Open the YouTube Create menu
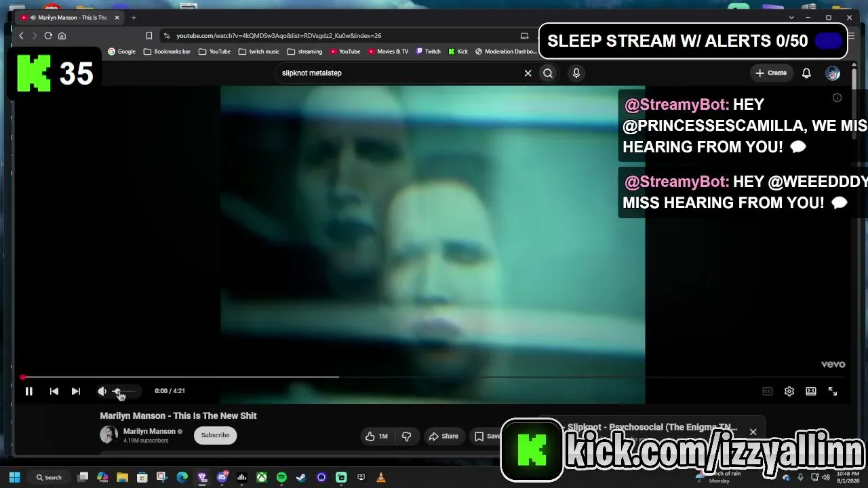Viewport: 868px width, 488px height. point(771,73)
